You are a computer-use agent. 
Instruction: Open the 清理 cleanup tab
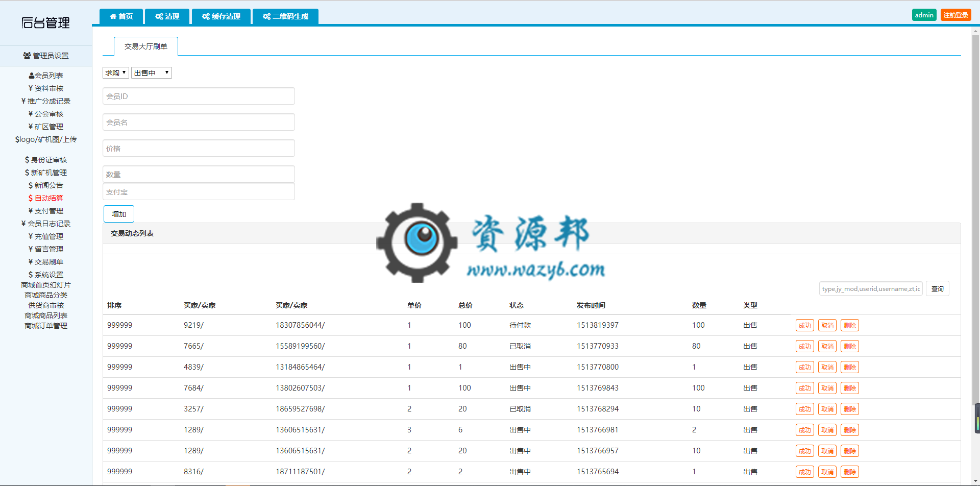click(167, 16)
